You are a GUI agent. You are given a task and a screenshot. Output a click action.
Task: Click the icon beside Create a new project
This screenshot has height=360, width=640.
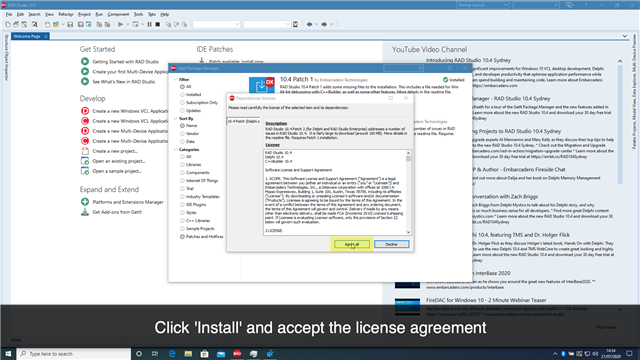tap(85, 151)
